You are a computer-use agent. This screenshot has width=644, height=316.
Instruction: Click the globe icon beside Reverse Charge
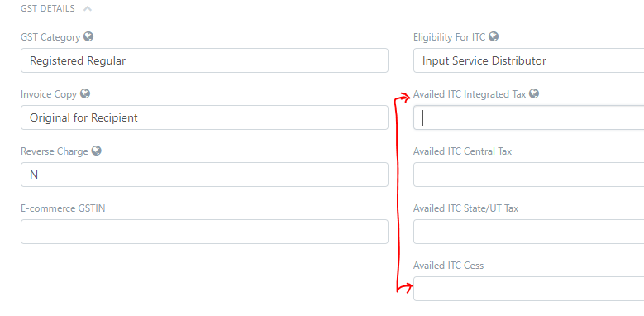click(97, 151)
